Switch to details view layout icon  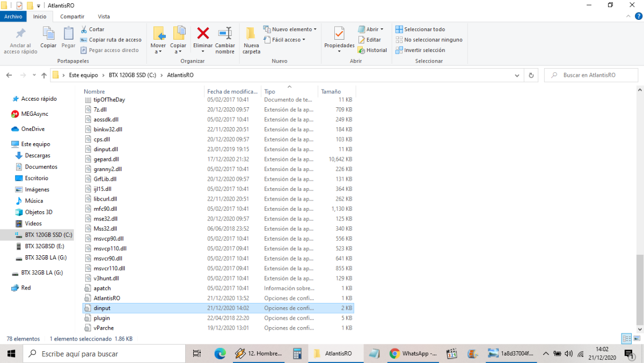point(626,339)
